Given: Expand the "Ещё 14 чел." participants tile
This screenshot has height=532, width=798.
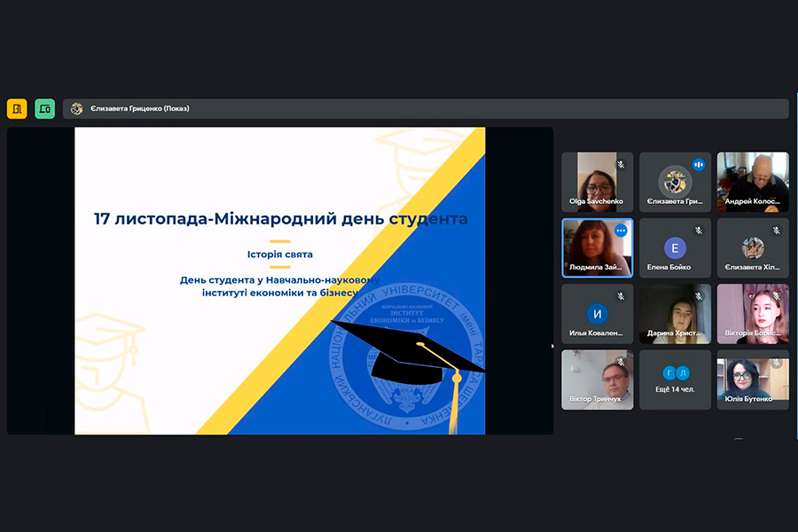Looking at the screenshot, I should (x=676, y=379).
